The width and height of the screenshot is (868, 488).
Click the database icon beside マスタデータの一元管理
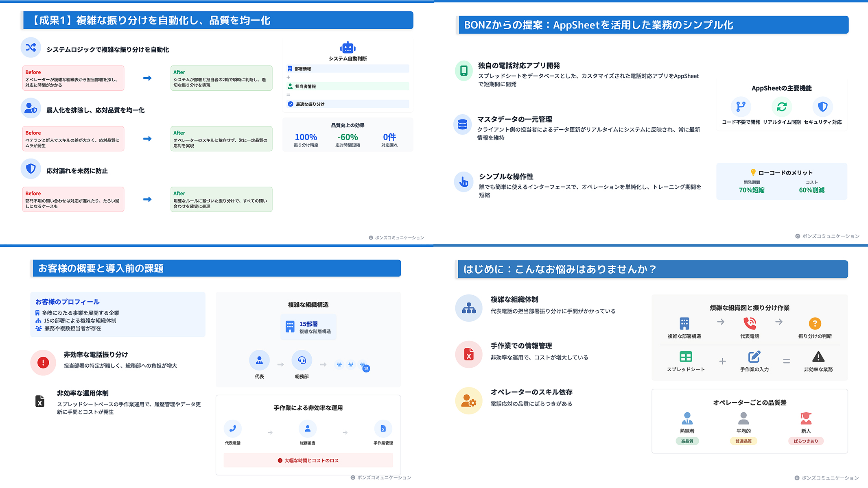tap(463, 124)
